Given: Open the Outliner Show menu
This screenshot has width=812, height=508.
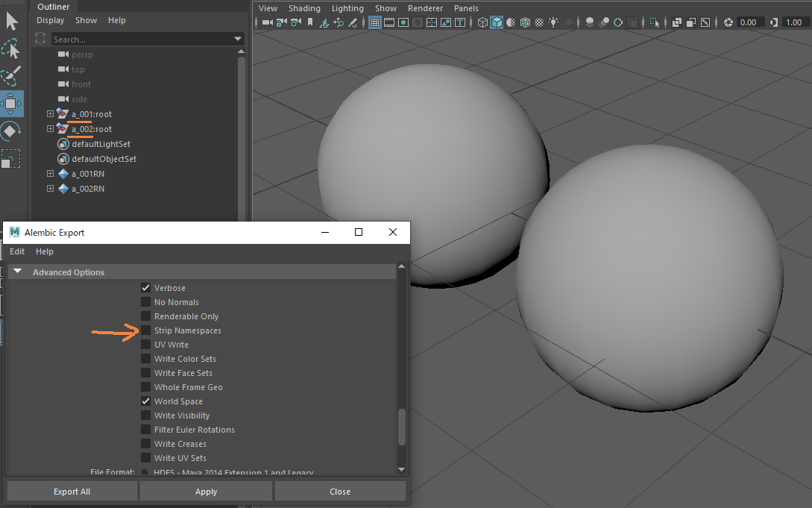Looking at the screenshot, I should [x=86, y=20].
